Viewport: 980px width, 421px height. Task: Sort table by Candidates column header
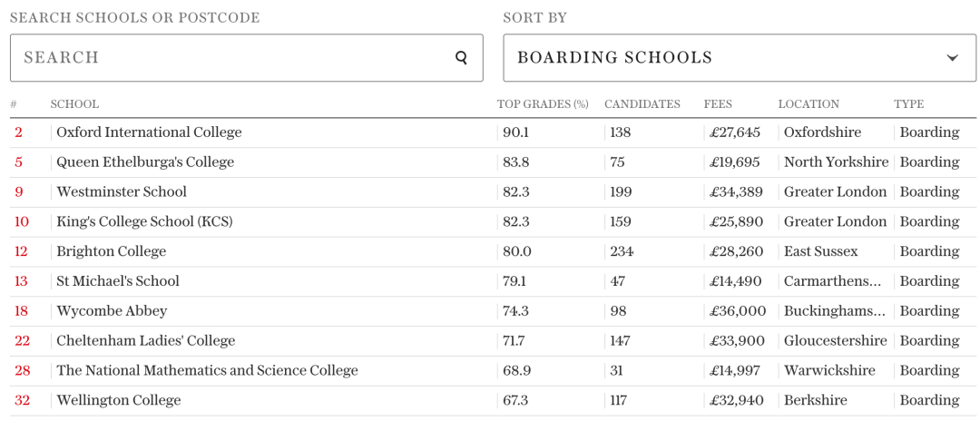[x=642, y=104]
